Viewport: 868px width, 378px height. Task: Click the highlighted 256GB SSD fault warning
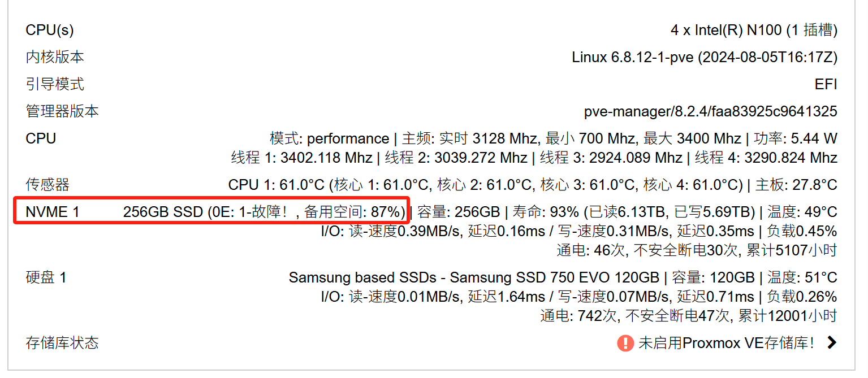(x=265, y=212)
